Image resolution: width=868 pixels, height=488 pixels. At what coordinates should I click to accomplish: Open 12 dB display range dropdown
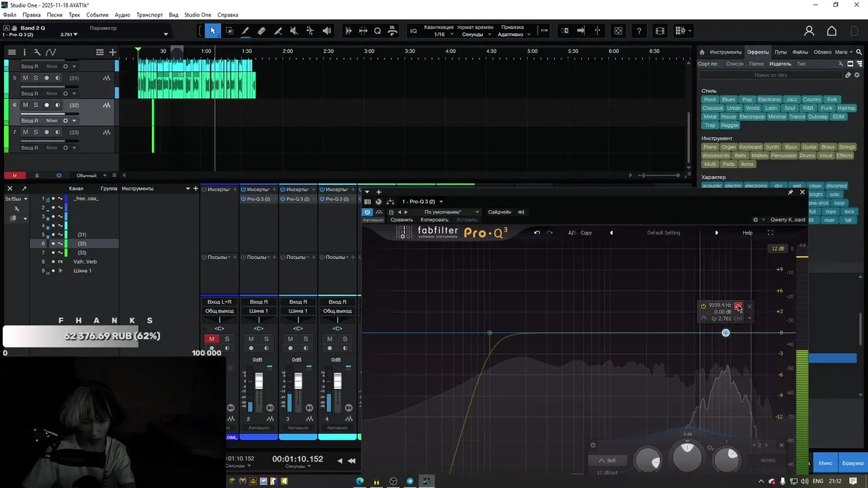coord(777,249)
